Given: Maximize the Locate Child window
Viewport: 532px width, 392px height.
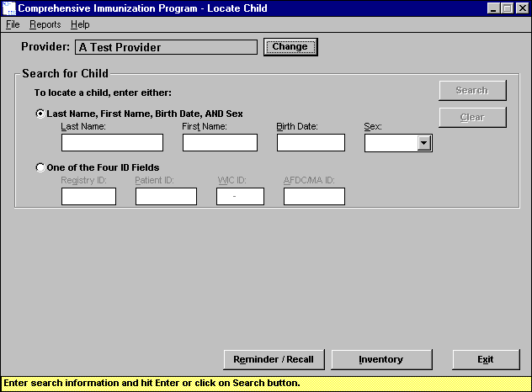Looking at the screenshot, I should (x=508, y=8).
